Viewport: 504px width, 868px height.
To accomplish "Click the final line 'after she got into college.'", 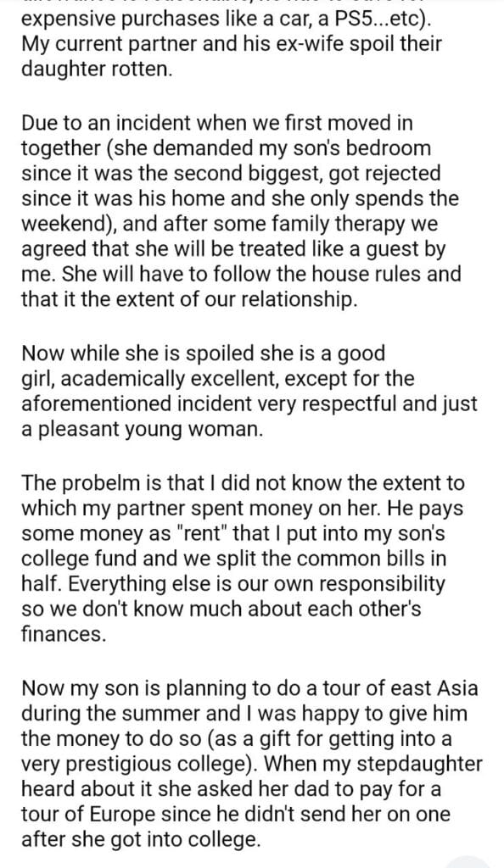I will click(141, 840).
